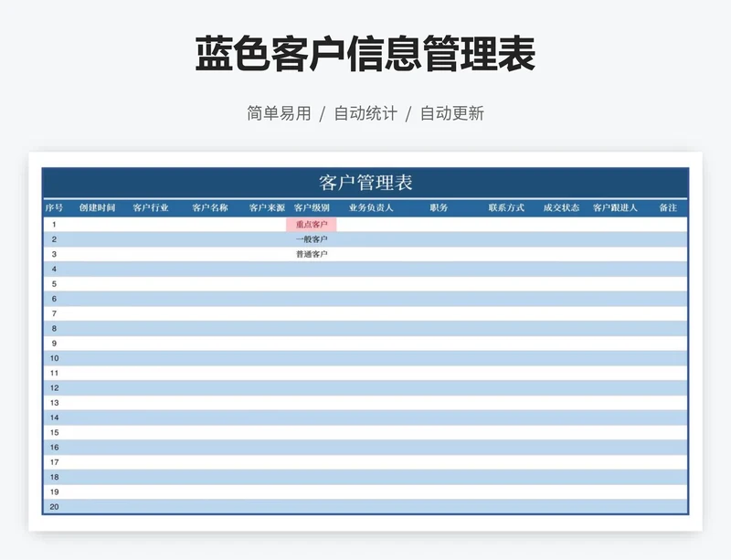Click row number 12 cell

click(54, 388)
